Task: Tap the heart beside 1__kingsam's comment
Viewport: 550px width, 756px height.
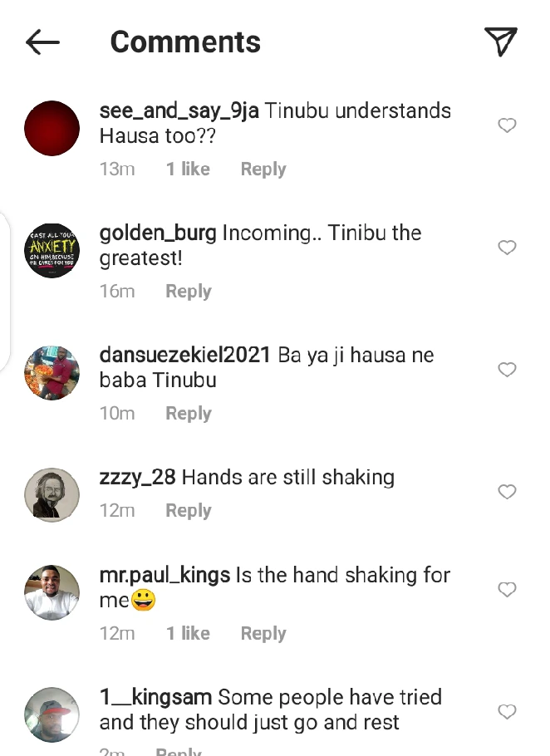Action: pyautogui.click(x=507, y=712)
